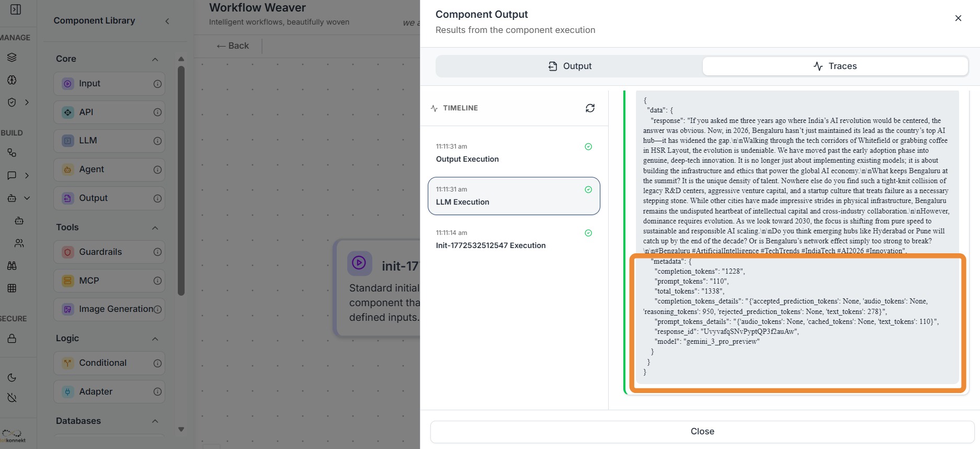
Task: Select the Output Execution timeline entry
Action: 514,153
